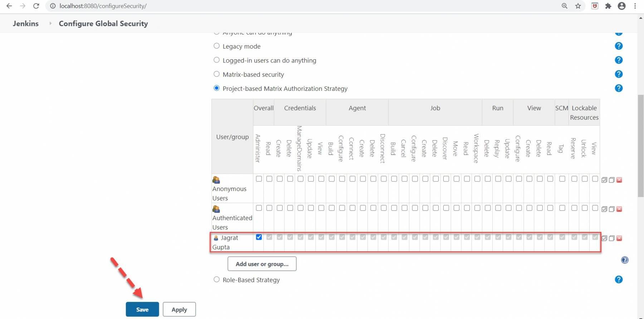Select the Legacy mode radio option

point(216,46)
